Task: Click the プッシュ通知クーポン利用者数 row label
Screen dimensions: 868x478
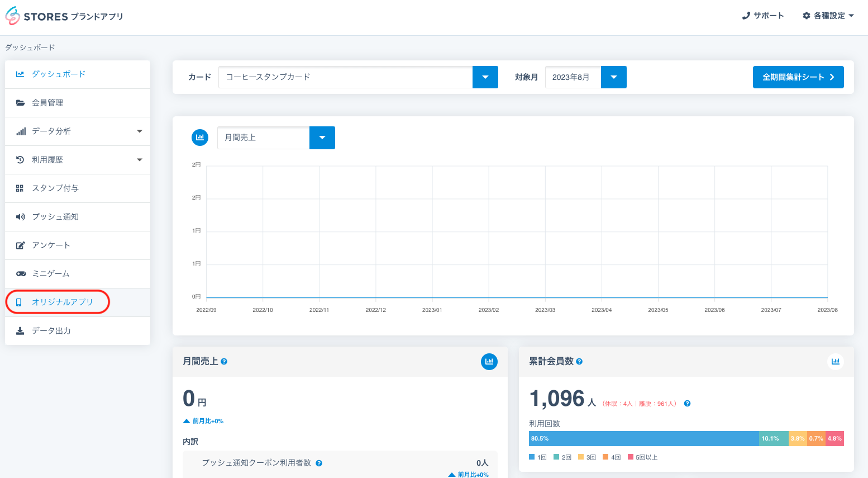Action: pos(256,463)
